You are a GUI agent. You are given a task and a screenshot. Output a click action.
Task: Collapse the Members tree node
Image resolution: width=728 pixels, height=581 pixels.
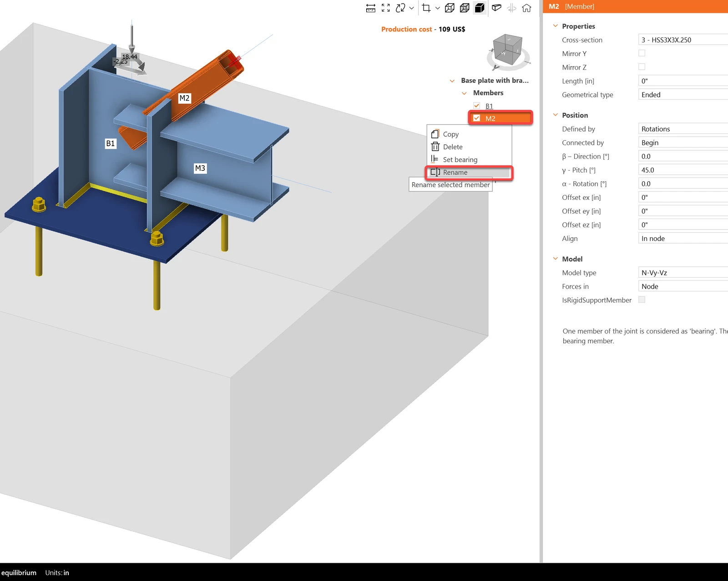(x=464, y=93)
